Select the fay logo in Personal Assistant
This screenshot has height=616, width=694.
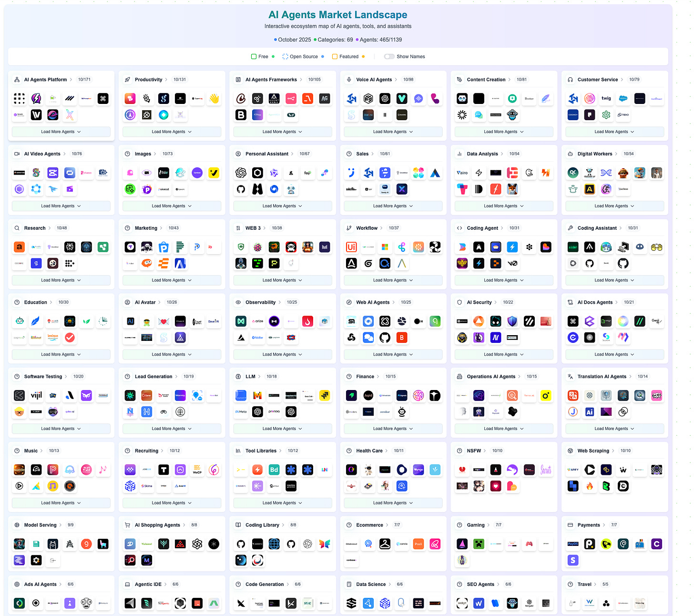308,173
